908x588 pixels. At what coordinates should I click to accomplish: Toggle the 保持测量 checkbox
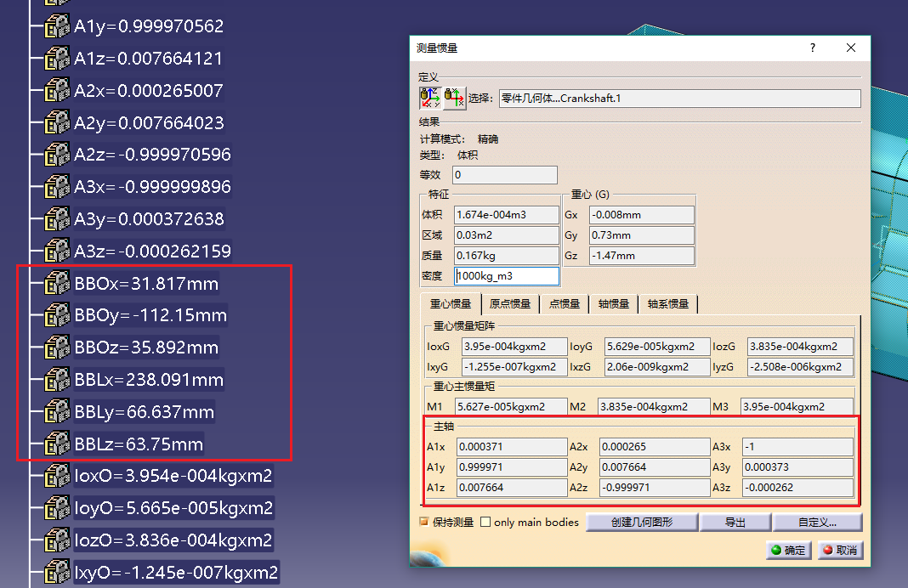click(x=423, y=522)
